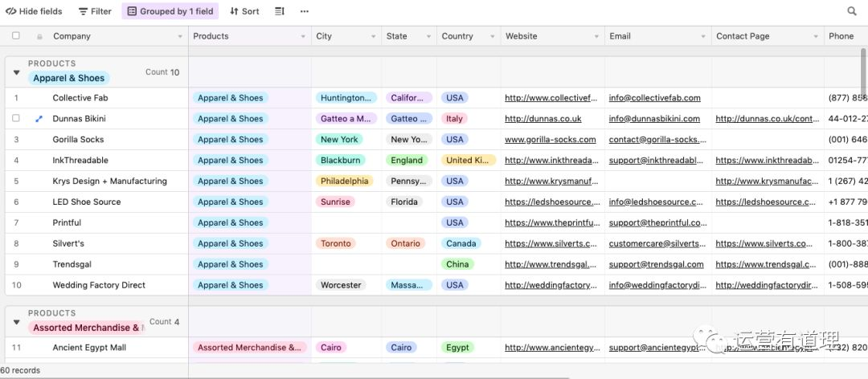
Task: Click the Apparel & Shoes group tag
Action: [68, 78]
